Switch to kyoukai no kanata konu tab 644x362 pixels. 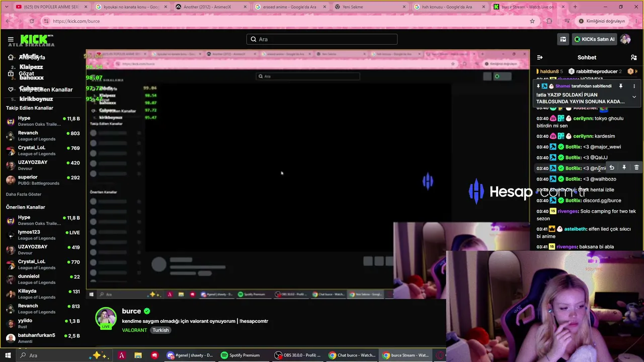coord(131,7)
